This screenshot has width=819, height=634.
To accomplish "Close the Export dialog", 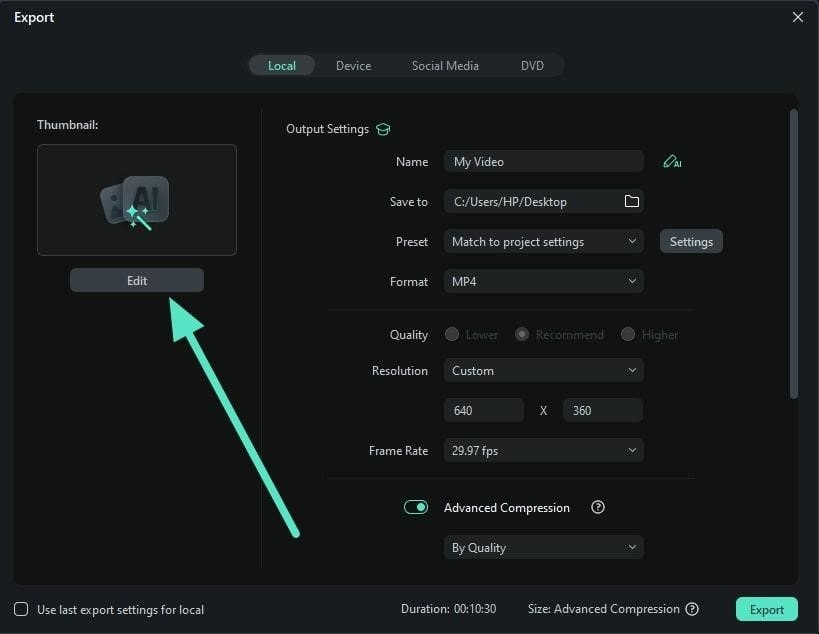I will coord(798,17).
